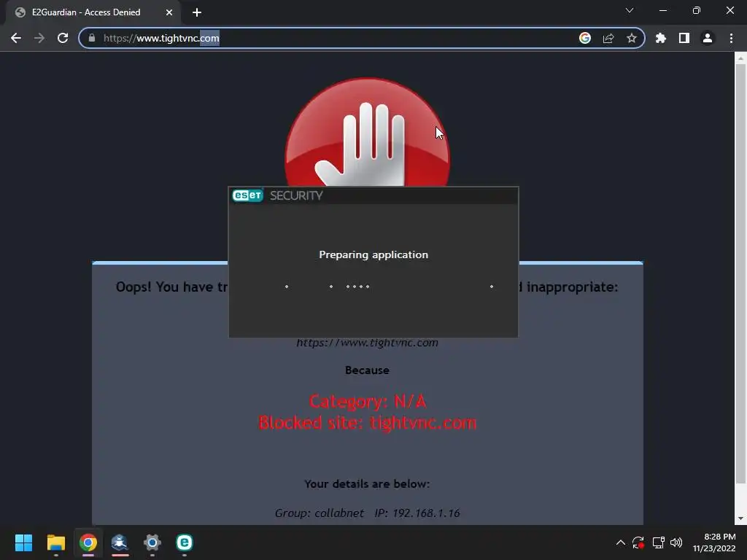Reload the blocked tightvnc page

point(63,38)
